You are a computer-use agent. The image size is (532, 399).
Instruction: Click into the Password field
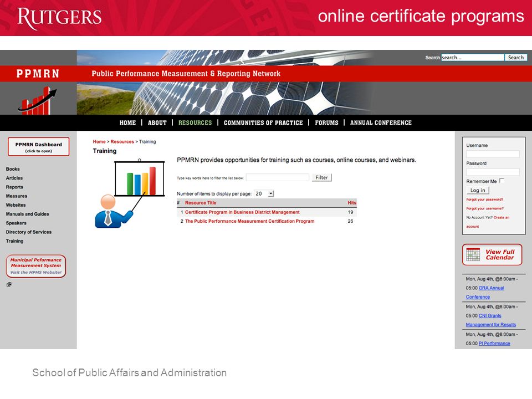click(x=493, y=172)
